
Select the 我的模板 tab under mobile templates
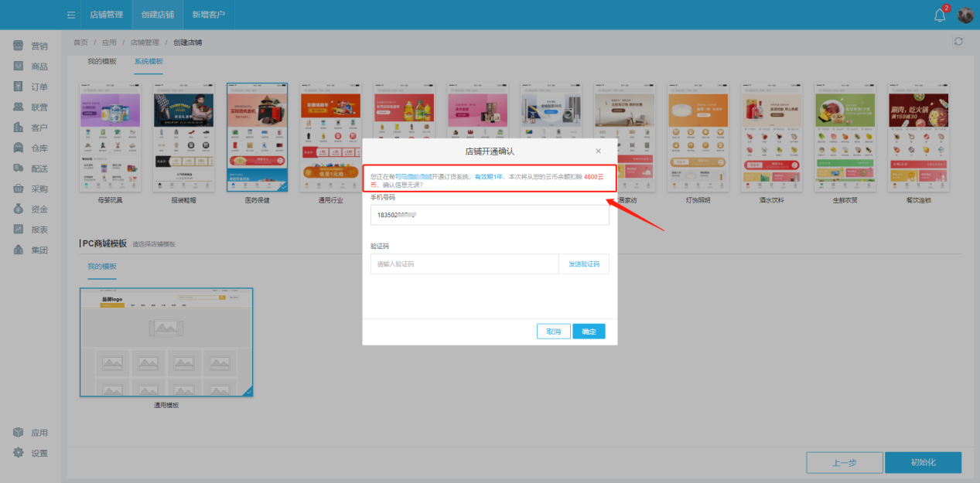101,61
